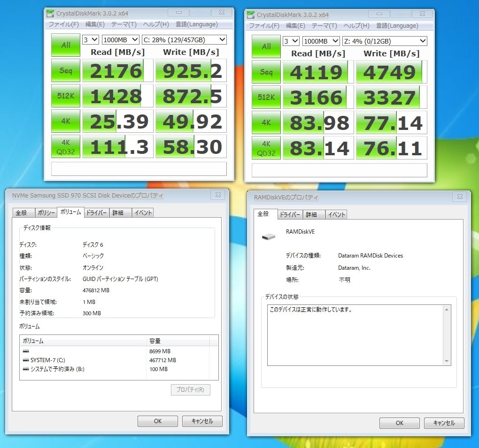Run 4K QD32 test in left CrystalDiskMark
This screenshot has height=448, width=479.
[x=66, y=146]
